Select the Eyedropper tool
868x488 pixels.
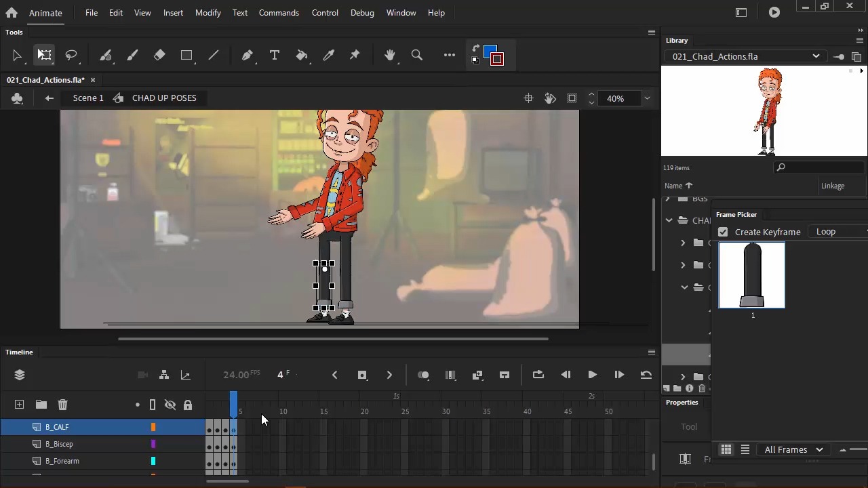coord(329,56)
